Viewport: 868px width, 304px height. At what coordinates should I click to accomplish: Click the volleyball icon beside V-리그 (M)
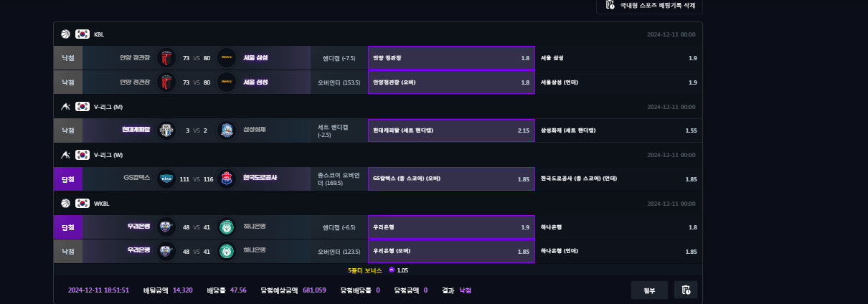click(65, 107)
